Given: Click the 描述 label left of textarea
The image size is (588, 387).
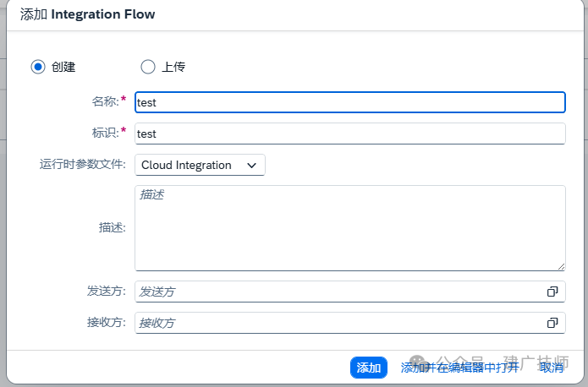Looking at the screenshot, I should click(x=113, y=227).
